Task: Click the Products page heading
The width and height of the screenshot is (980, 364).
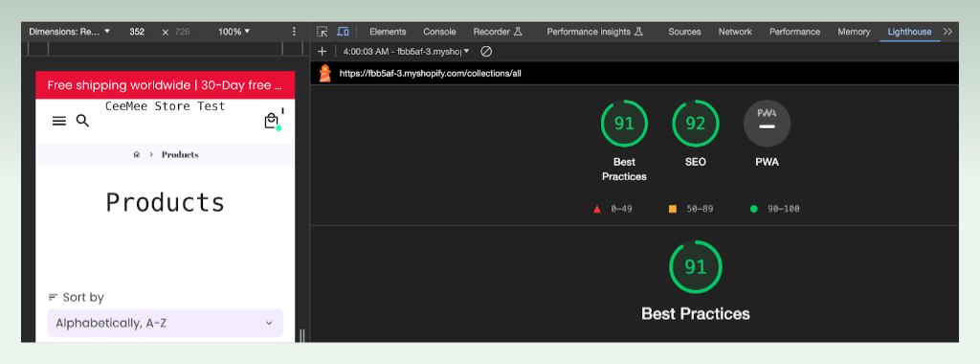Action: click(x=165, y=203)
